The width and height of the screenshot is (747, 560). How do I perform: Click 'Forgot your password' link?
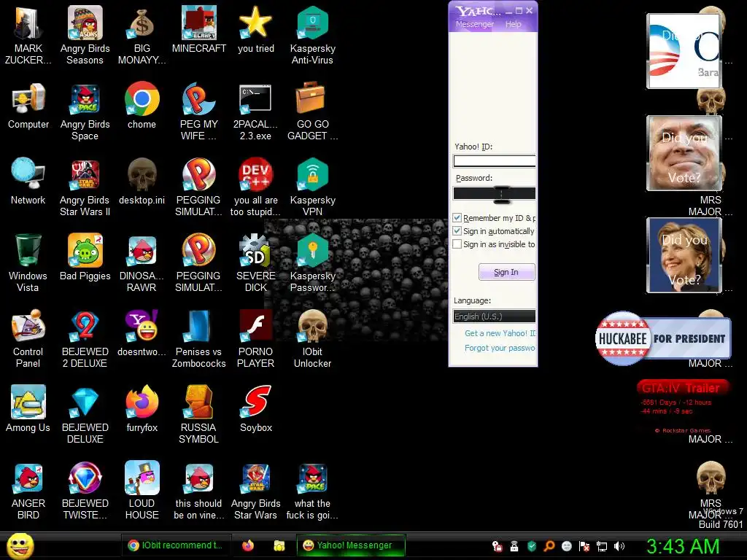[500, 348]
